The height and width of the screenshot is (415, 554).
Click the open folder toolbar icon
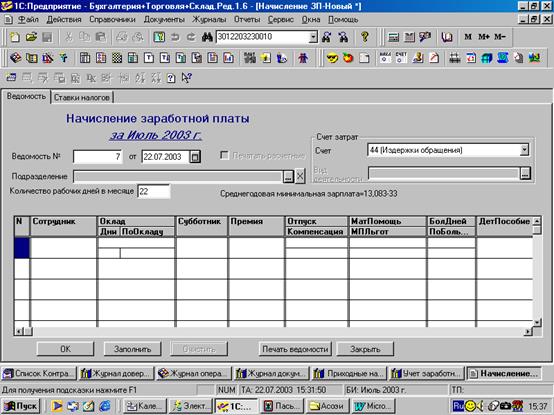tap(31, 37)
